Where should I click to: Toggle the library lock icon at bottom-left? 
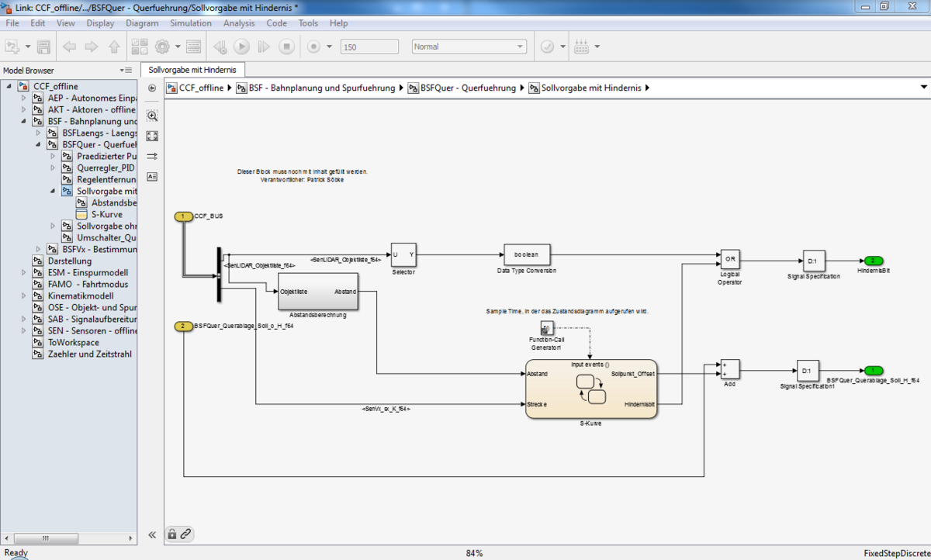coord(172,534)
